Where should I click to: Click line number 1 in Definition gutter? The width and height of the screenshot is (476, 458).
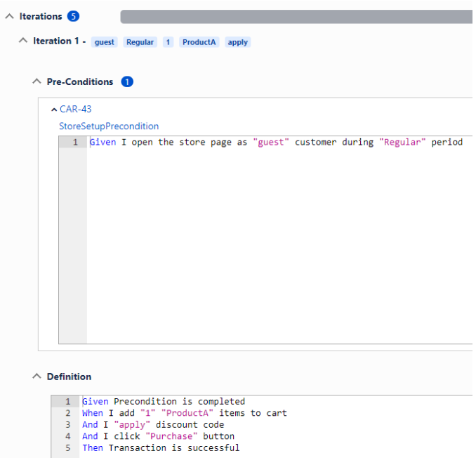pos(67,402)
